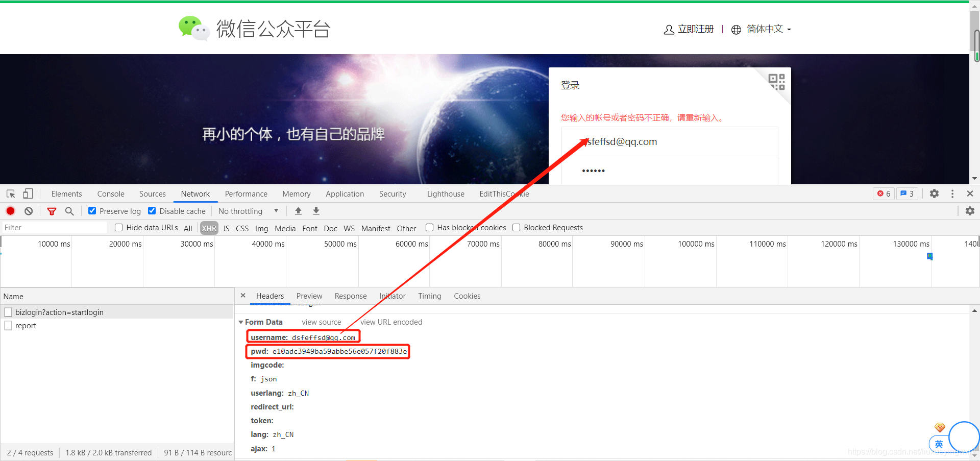Toggle Preserve log checkbox
The height and width of the screenshot is (461, 980).
[x=92, y=211]
